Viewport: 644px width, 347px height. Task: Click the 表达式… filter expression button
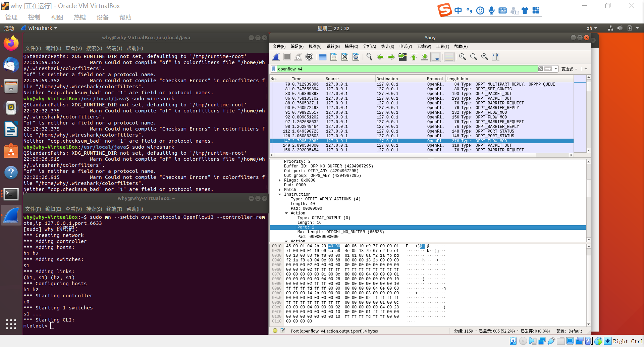[x=569, y=69]
